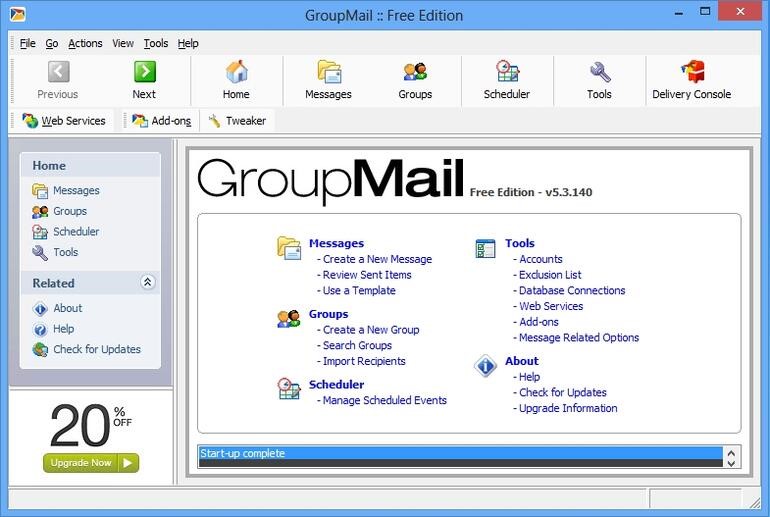Open the Go menu
Screen dimensions: 770x517
coord(52,43)
